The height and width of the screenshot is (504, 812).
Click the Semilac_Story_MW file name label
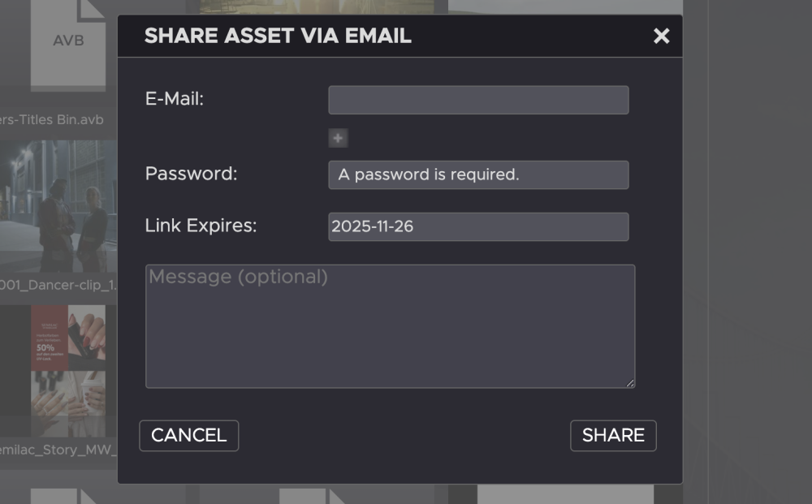click(x=58, y=449)
